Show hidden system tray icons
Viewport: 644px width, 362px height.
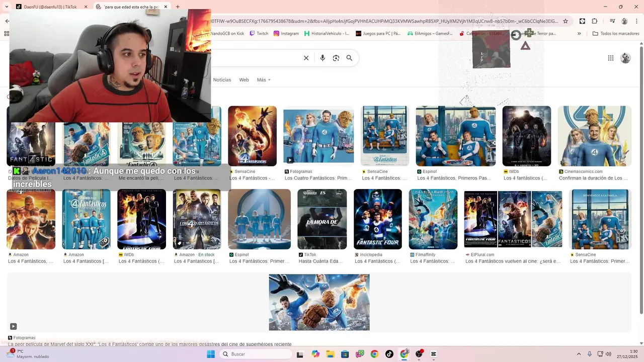tap(579, 354)
